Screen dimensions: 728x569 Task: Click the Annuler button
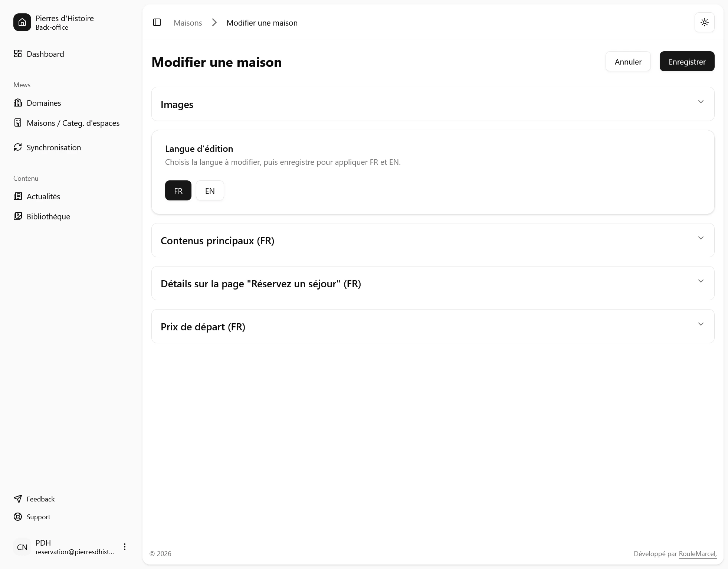click(x=628, y=61)
